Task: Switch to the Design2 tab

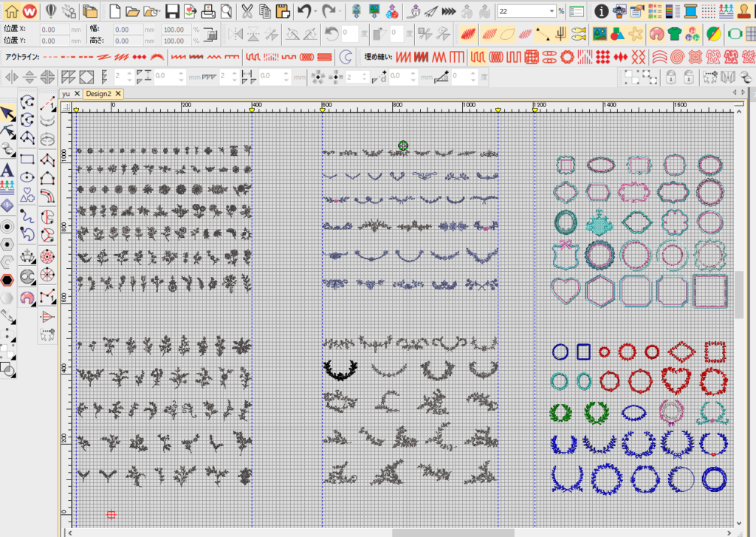Action: pos(97,94)
